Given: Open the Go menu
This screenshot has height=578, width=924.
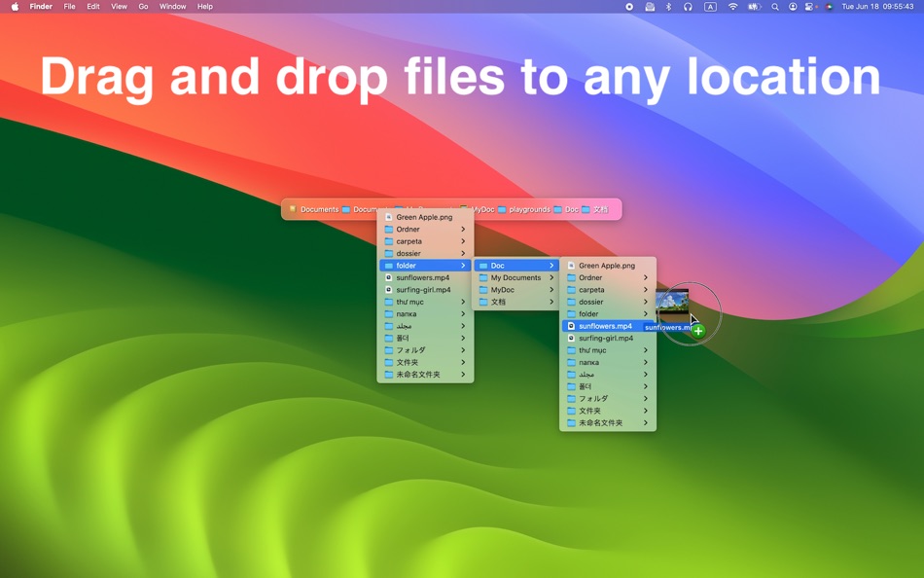Looking at the screenshot, I should click(x=143, y=7).
